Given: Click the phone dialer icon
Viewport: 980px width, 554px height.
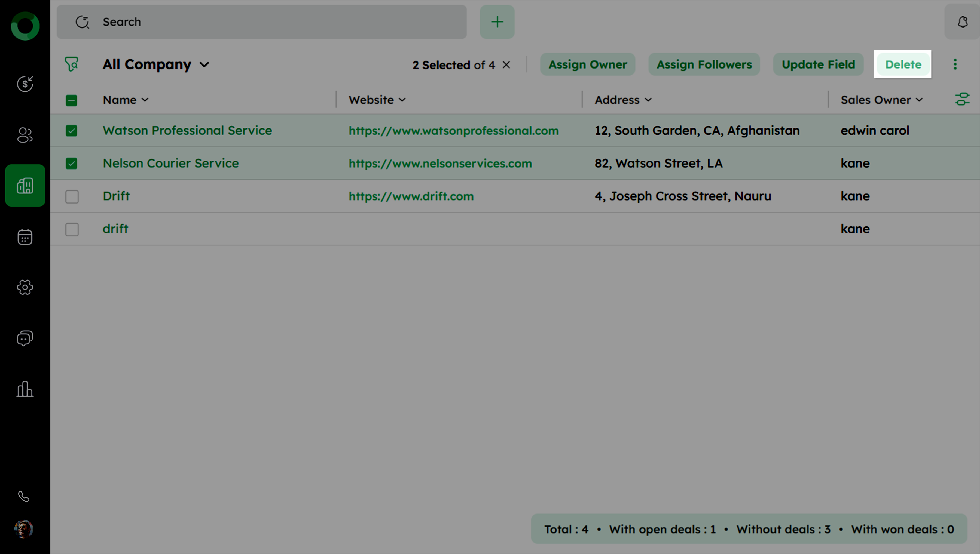Looking at the screenshot, I should click(24, 496).
